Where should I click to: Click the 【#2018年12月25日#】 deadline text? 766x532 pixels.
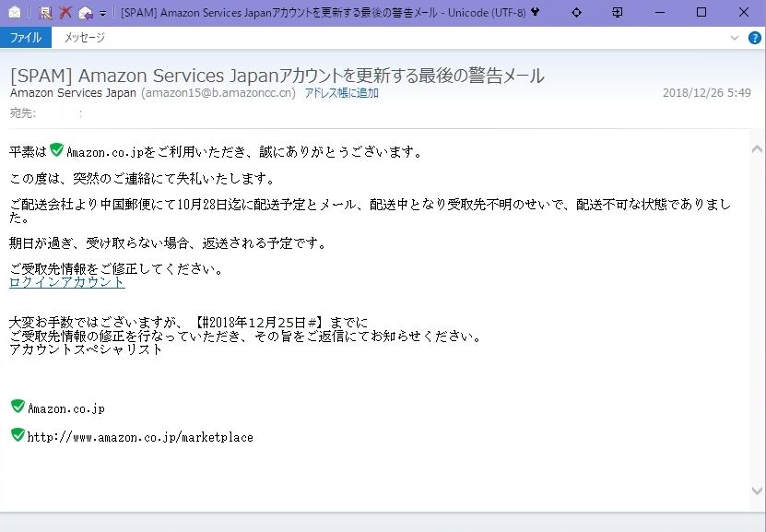pyautogui.click(x=258, y=323)
